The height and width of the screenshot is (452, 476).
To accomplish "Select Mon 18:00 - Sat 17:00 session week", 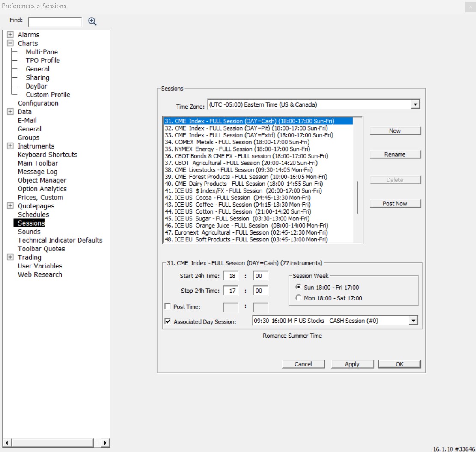I will click(298, 298).
